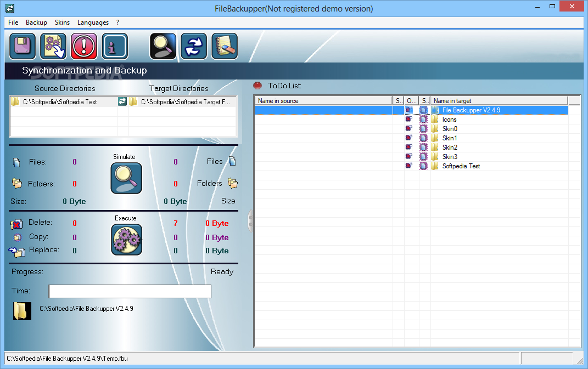Image resolution: width=588 pixels, height=369 pixels.
Task: Click status bar path ending Temp.fbu
Action: click(67, 359)
